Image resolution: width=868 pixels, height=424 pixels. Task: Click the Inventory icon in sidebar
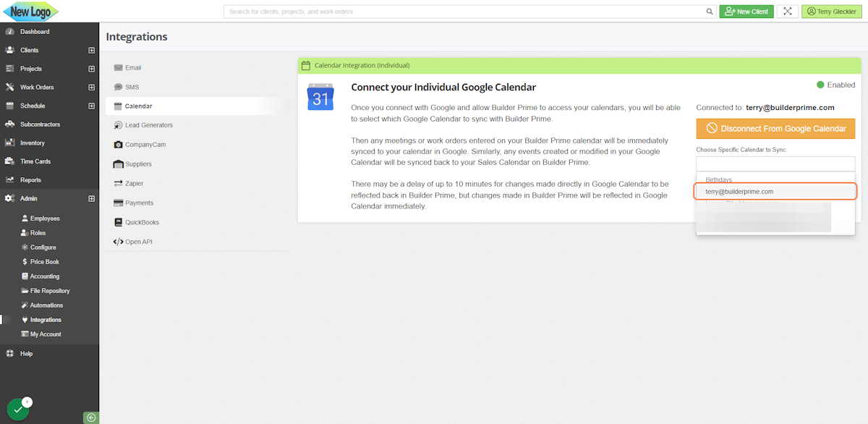[x=10, y=143]
